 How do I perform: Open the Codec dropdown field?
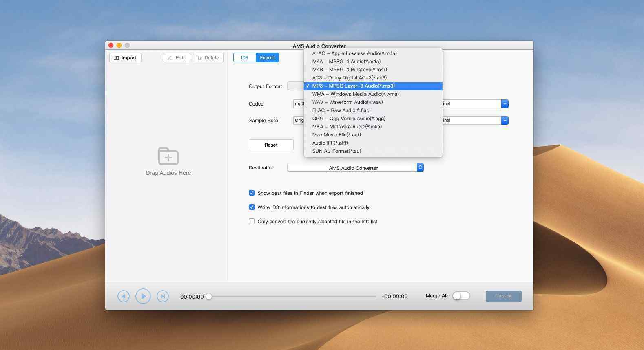click(299, 103)
